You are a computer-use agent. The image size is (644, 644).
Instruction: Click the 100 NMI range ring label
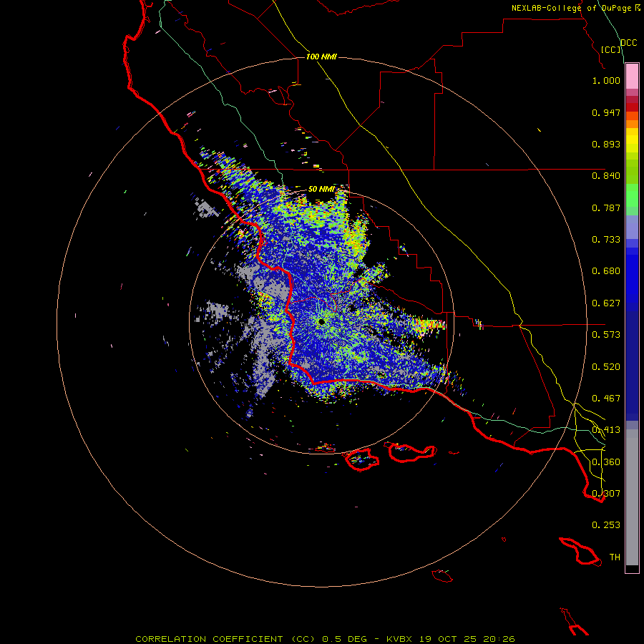coord(321,57)
